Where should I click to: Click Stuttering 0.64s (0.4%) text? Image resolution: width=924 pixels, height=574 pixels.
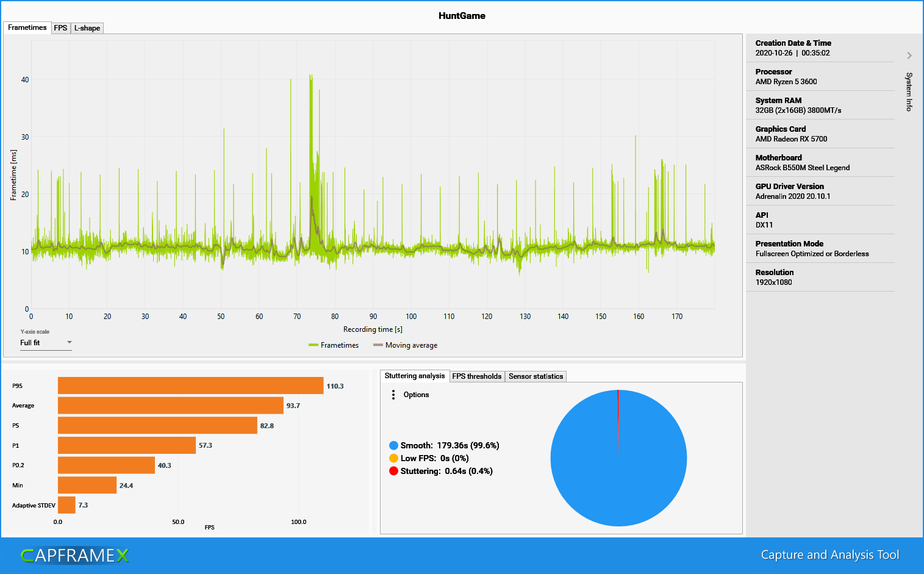446,471
